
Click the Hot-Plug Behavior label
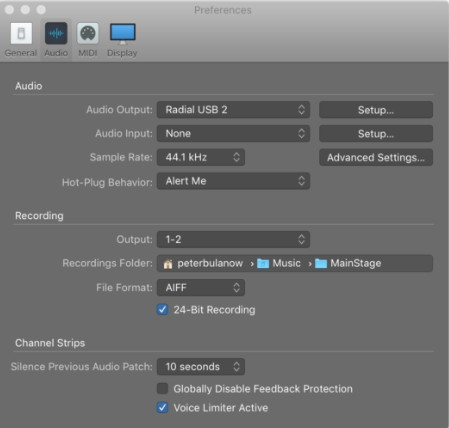(107, 182)
